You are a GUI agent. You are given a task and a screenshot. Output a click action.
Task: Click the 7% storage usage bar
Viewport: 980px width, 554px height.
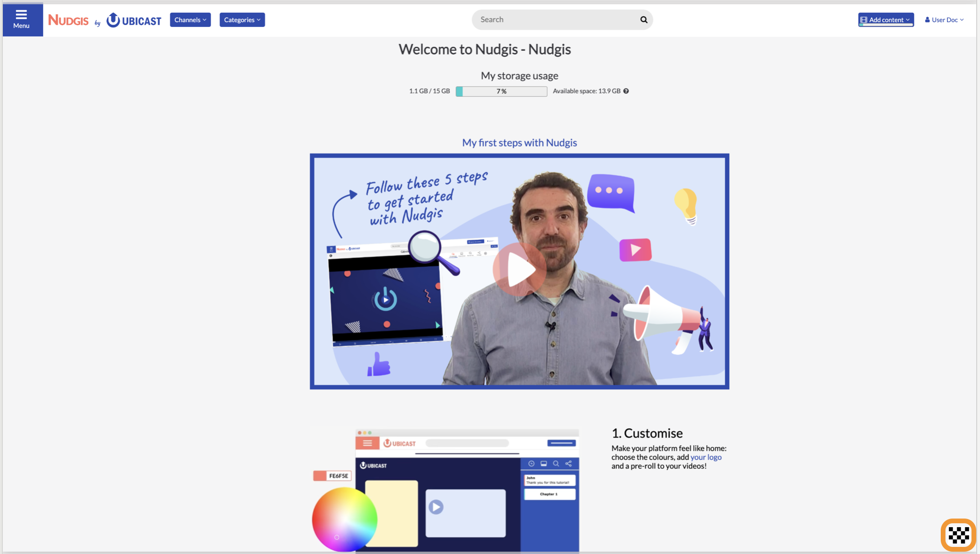[x=501, y=91]
